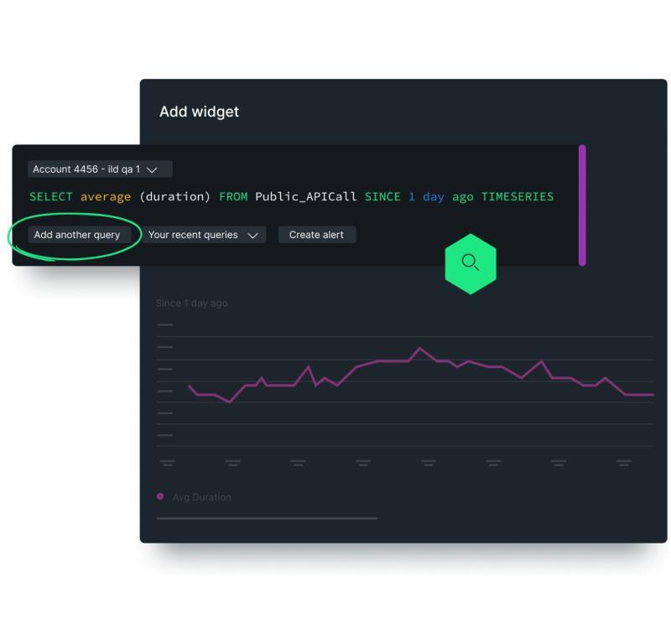Click the Create alert button
Viewport: 671px width, 644px height.
tap(317, 235)
